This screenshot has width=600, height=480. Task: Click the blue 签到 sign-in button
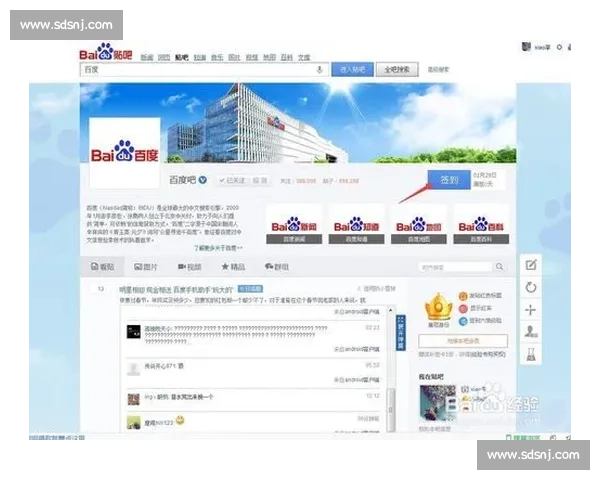pos(449,180)
